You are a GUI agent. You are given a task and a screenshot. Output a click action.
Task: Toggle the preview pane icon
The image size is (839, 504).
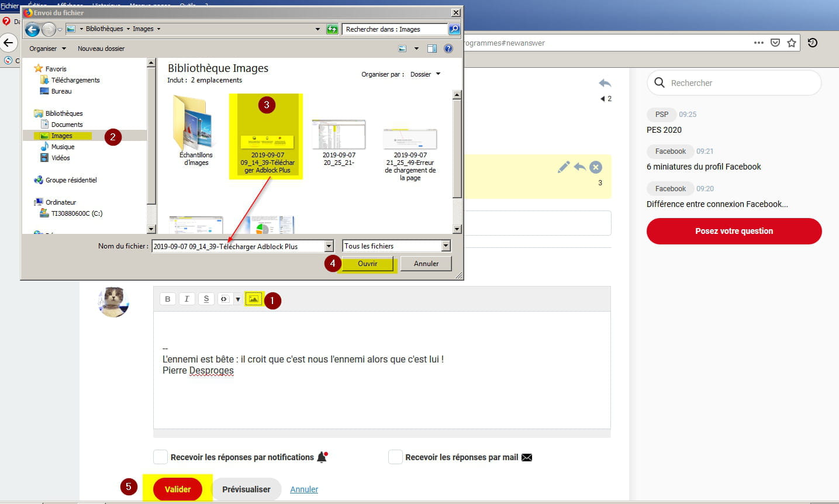coord(432,49)
